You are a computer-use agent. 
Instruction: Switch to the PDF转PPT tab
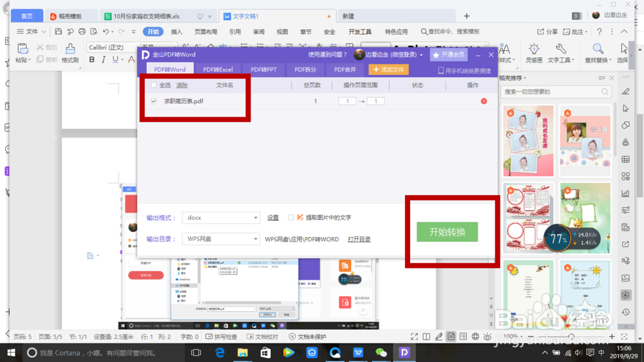coord(263,70)
